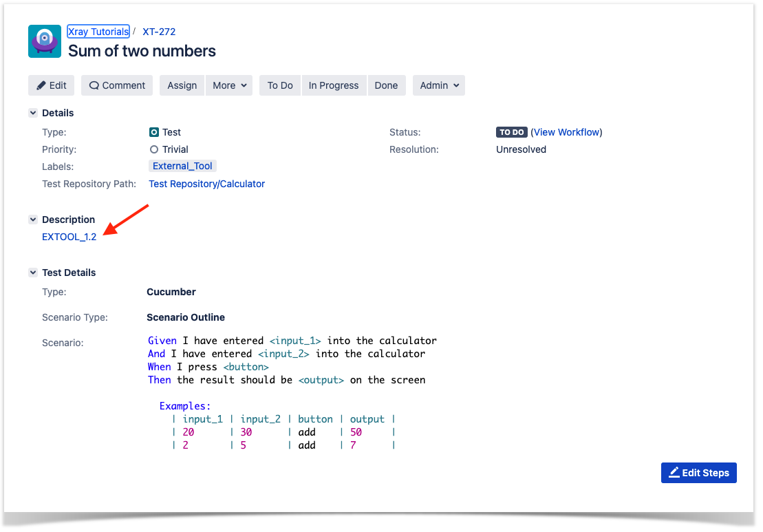Click the Trivial priority circle icon
Screen dimensions: 763x532
tap(153, 149)
